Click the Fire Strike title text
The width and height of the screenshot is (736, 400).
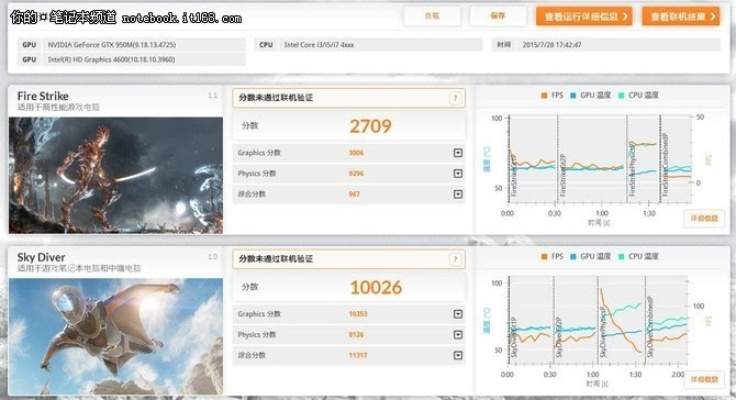coord(43,96)
